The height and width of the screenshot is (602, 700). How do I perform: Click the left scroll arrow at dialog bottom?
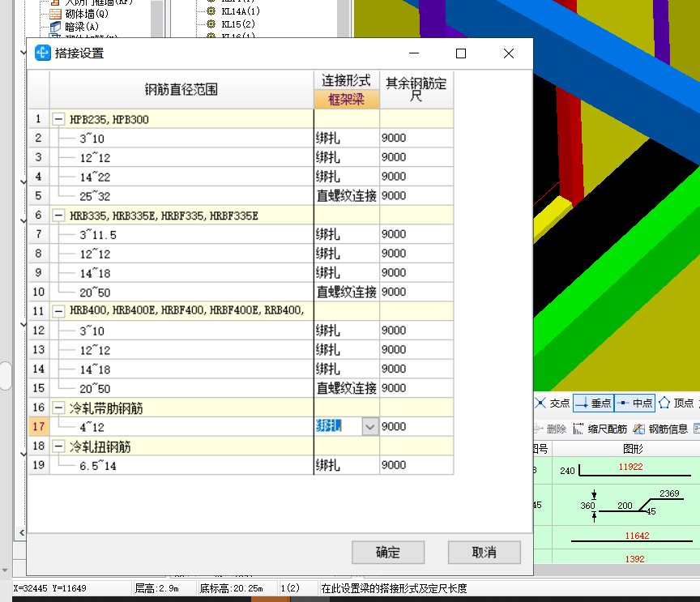(x=21, y=532)
